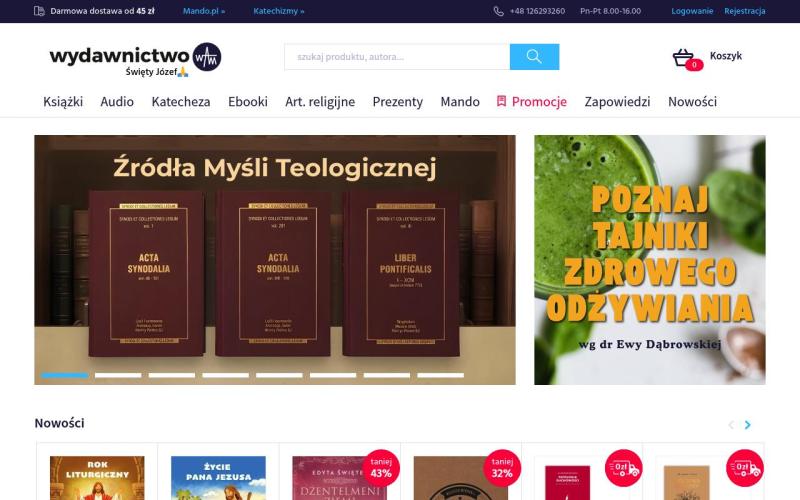Open the Ebooki category
The width and height of the screenshot is (800, 500).
248,102
